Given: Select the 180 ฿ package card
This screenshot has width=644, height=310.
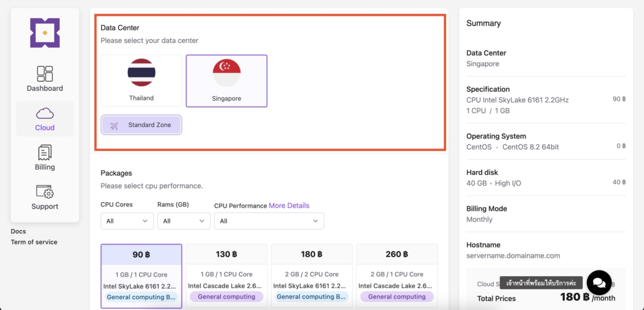Looking at the screenshot, I should pos(311,275).
